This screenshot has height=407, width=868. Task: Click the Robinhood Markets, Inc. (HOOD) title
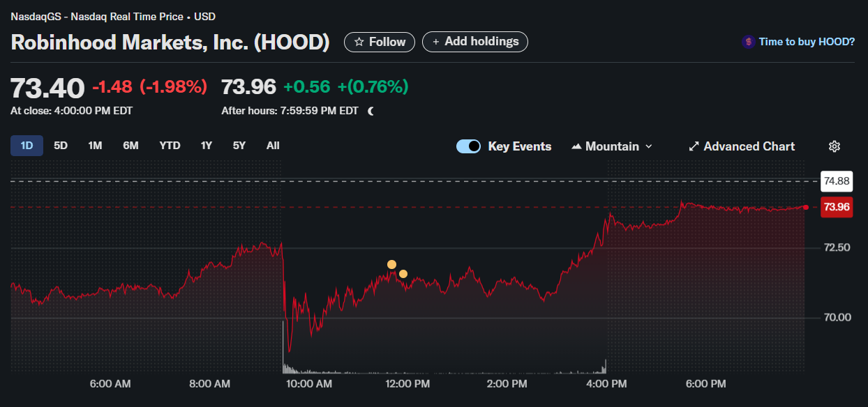[170, 42]
